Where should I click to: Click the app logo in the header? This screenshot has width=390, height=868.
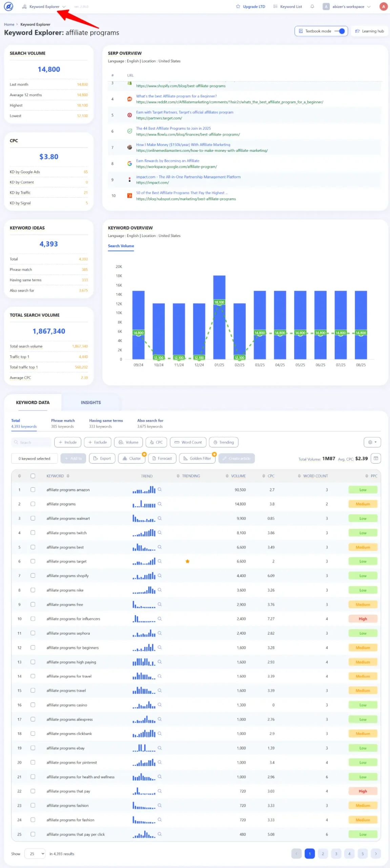(x=8, y=6)
